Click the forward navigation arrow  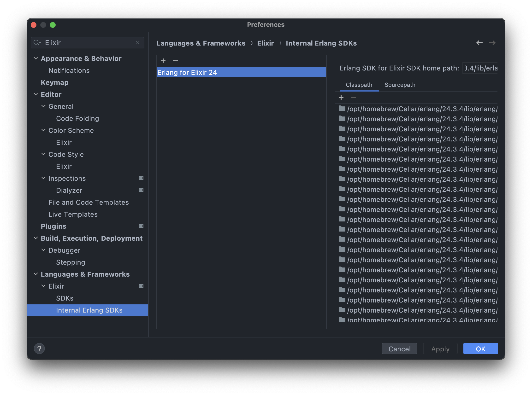click(x=493, y=42)
